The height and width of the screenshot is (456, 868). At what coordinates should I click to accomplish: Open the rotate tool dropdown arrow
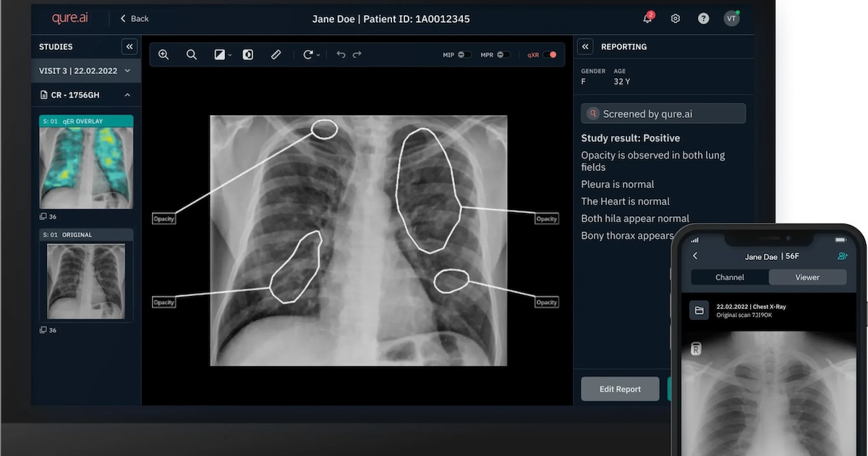tap(318, 55)
